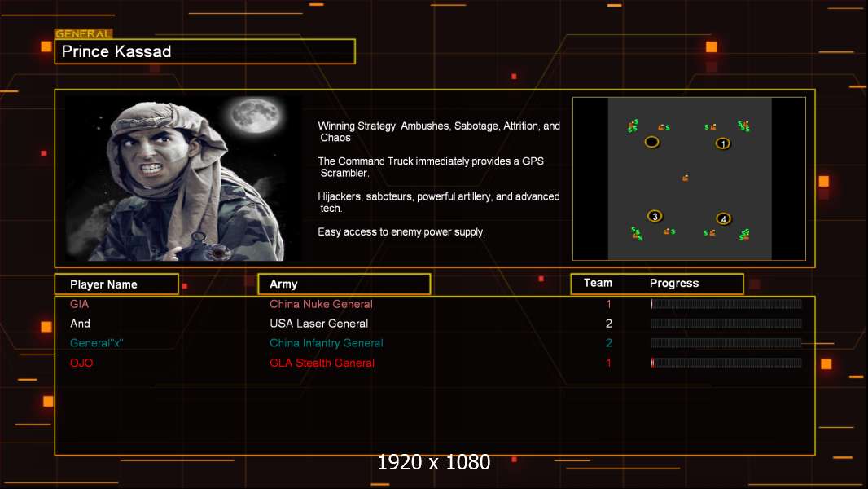Viewport: 868px width, 489px height.
Task: Click team number in OJO row
Action: [x=608, y=363]
